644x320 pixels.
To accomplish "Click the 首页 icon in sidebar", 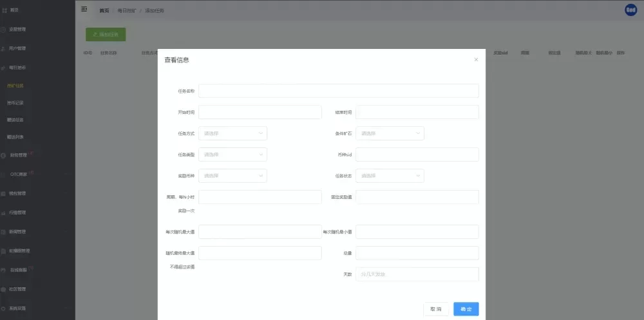I will [x=4, y=10].
